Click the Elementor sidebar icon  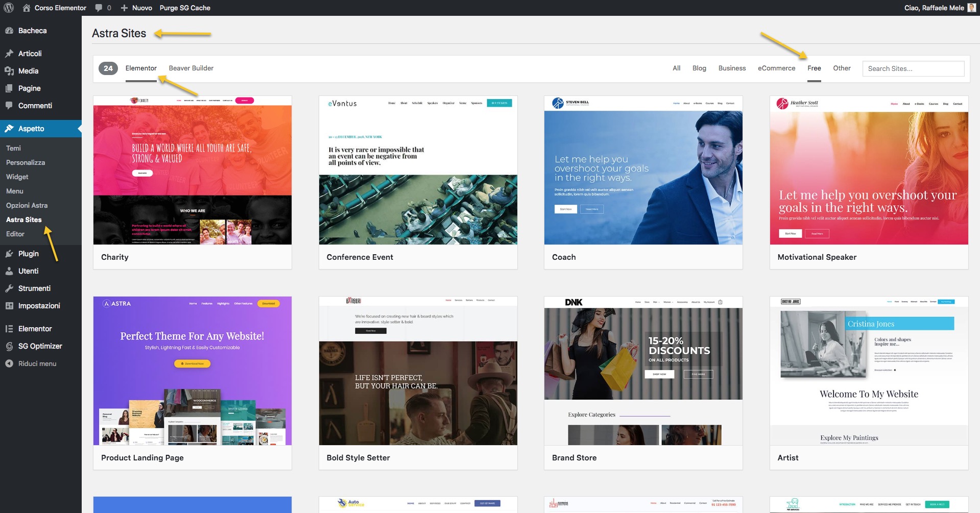click(x=9, y=329)
